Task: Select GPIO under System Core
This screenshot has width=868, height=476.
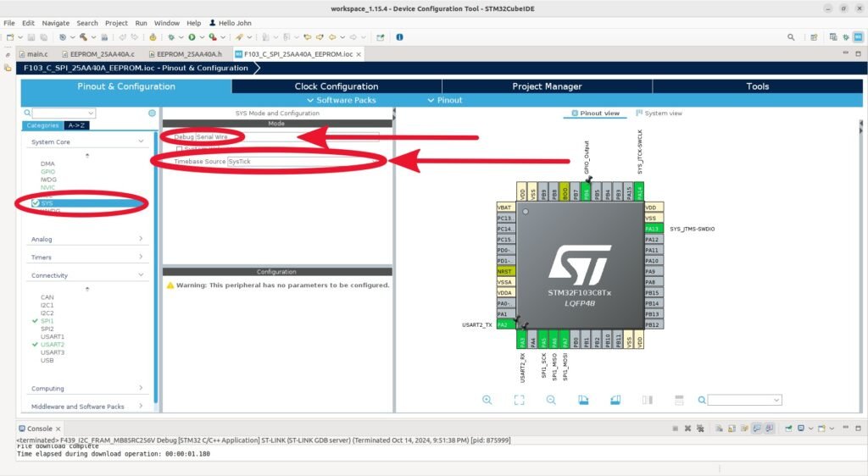Action: (x=47, y=171)
